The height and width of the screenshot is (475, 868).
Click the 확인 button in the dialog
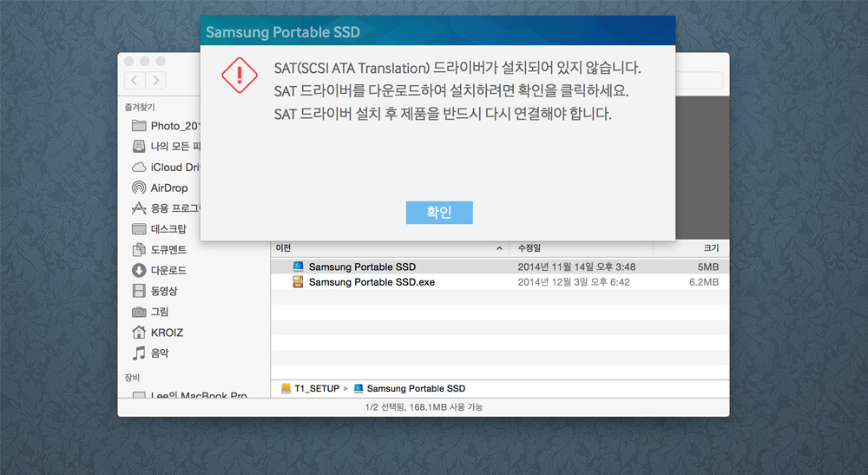439,213
